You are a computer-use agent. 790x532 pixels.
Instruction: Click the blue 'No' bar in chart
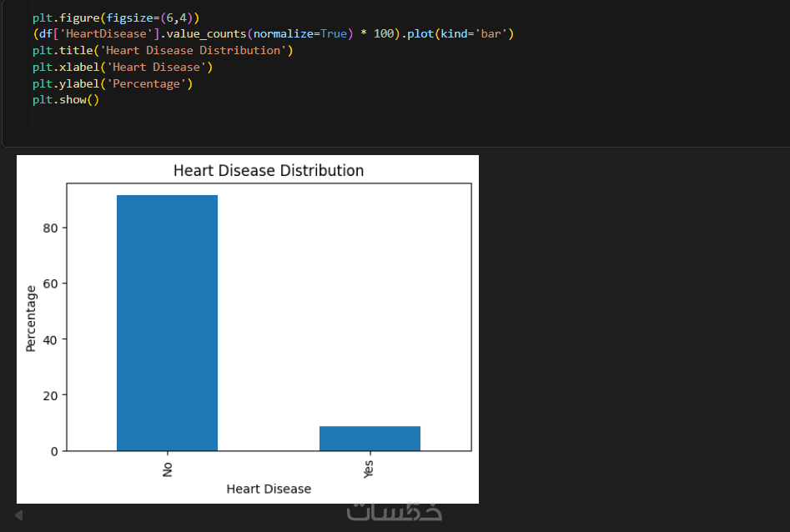[167, 323]
